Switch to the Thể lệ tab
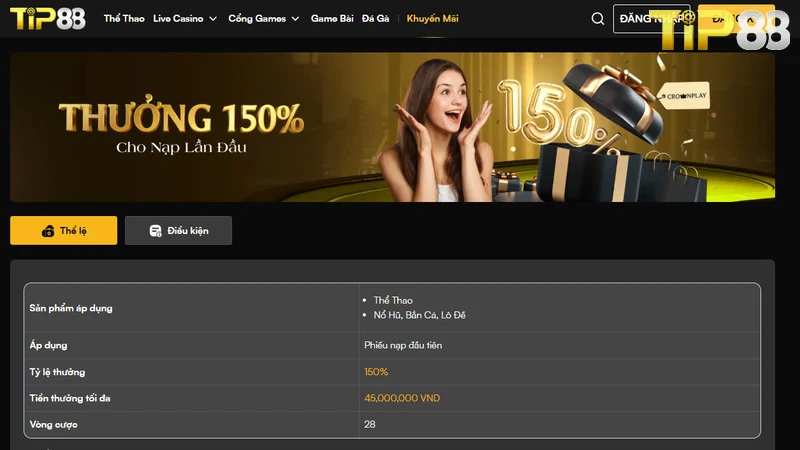This screenshot has width=800, height=450. pyautogui.click(x=64, y=231)
